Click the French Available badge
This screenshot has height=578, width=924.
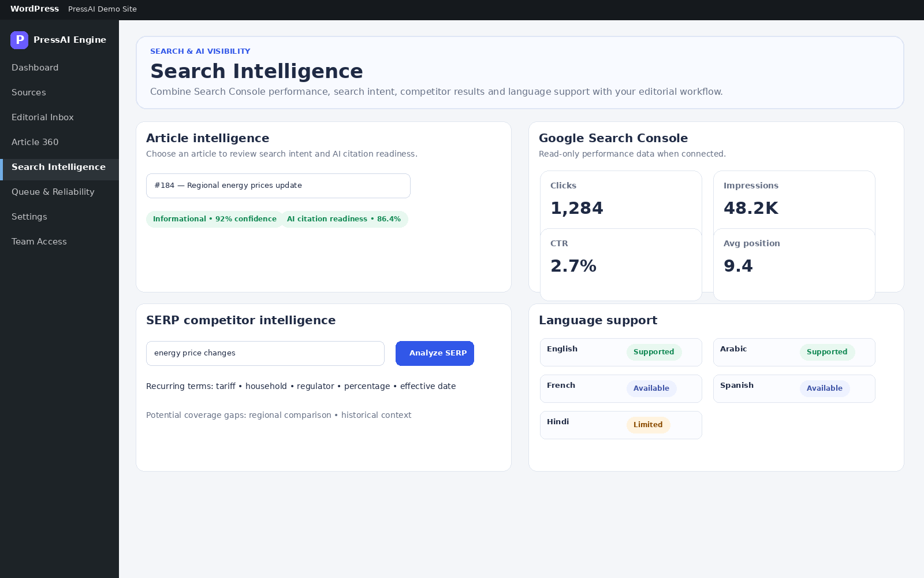(651, 388)
